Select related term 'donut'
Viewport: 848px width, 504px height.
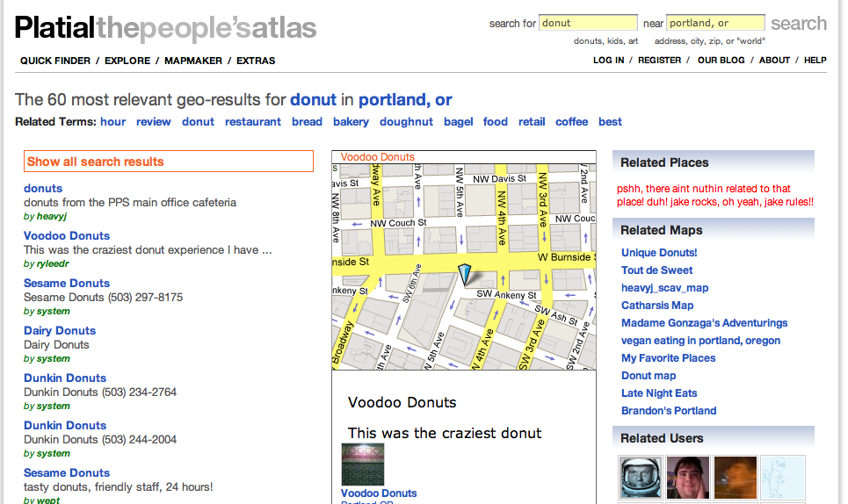pos(198,122)
